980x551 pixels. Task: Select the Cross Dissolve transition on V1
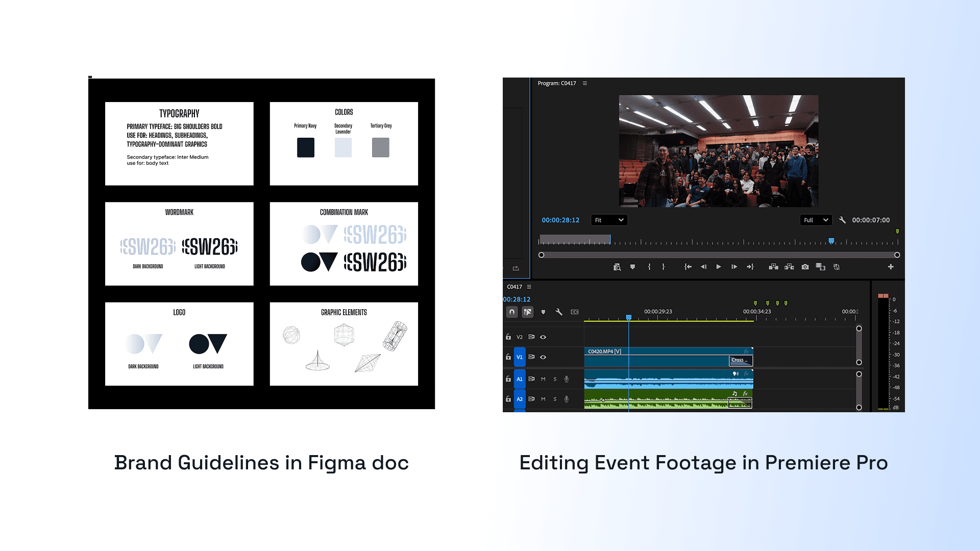(x=741, y=360)
